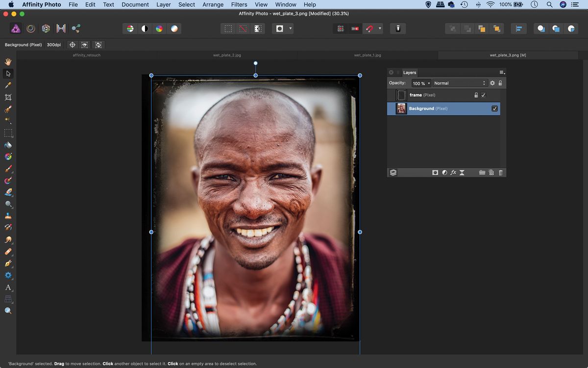Open the Filters menu
588x368 pixels.
[x=239, y=4]
